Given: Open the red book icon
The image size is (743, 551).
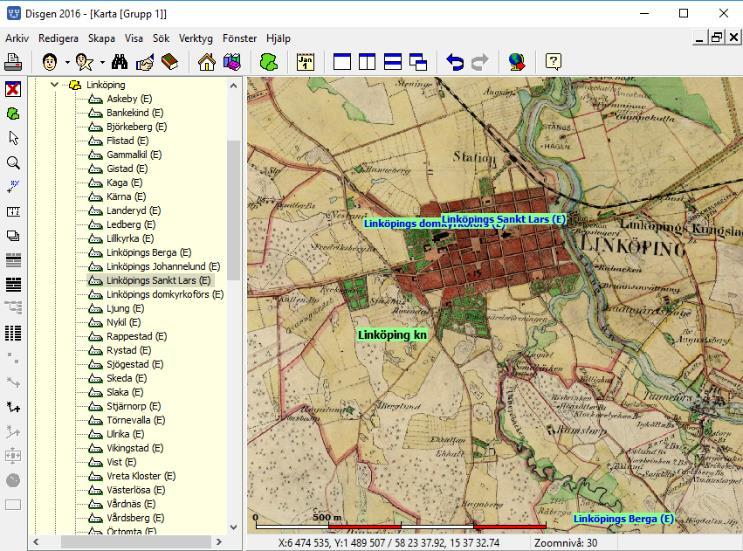Looking at the screenshot, I should click(x=170, y=62).
